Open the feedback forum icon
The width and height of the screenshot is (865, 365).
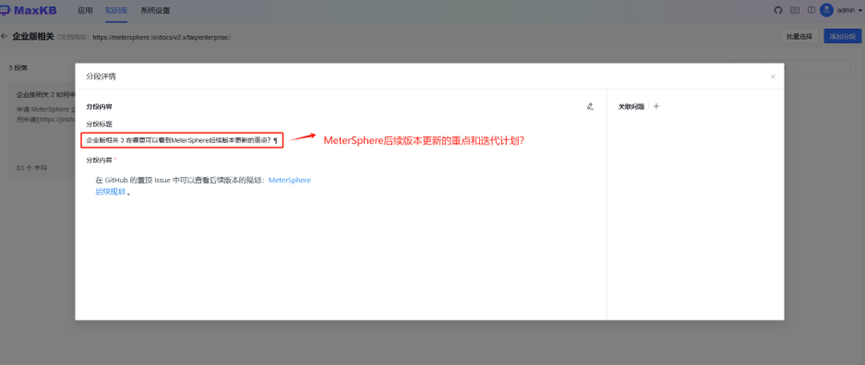tap(811, 10)
